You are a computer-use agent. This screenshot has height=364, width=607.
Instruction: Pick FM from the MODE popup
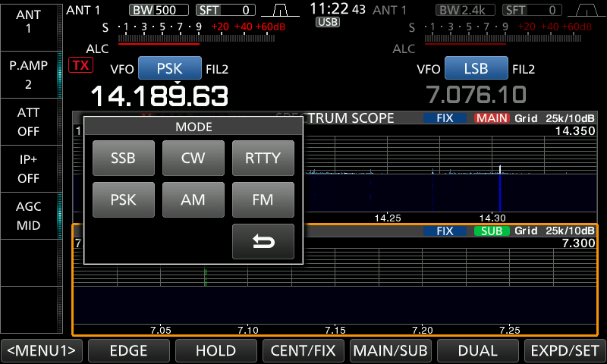pyautogui.click(x=263, y=200)
